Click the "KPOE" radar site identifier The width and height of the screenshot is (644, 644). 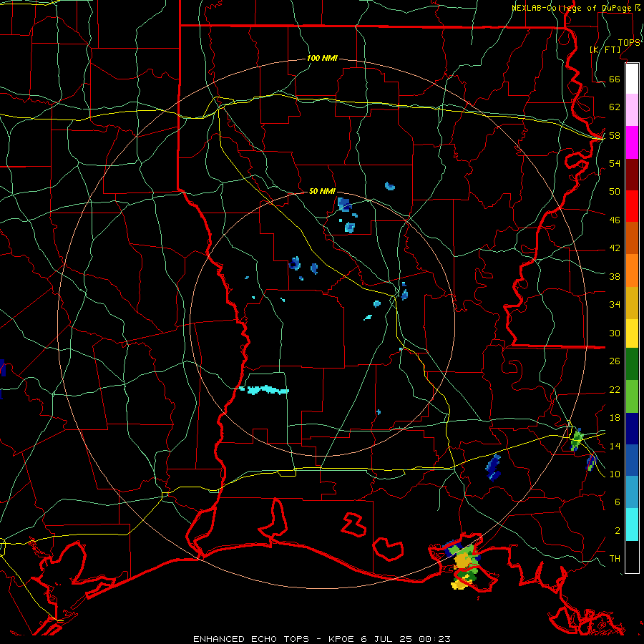(343, 639)
